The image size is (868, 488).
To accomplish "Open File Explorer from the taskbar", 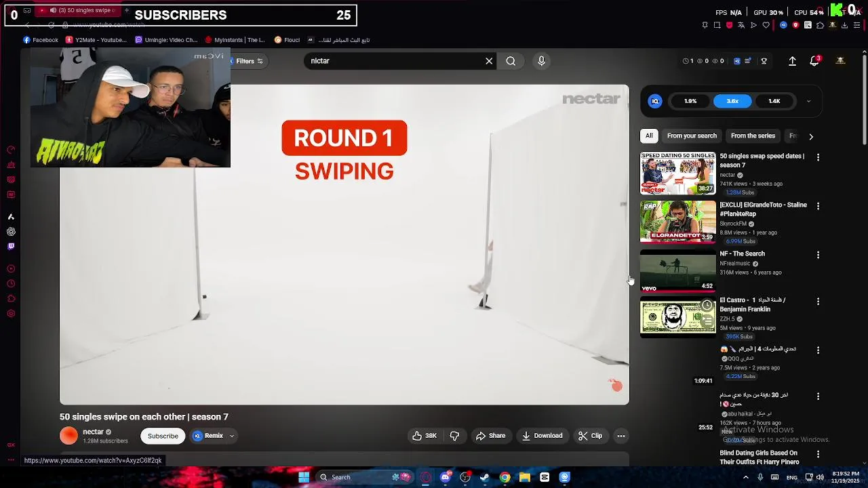I will pyautogui.click(x=524, y=477).
